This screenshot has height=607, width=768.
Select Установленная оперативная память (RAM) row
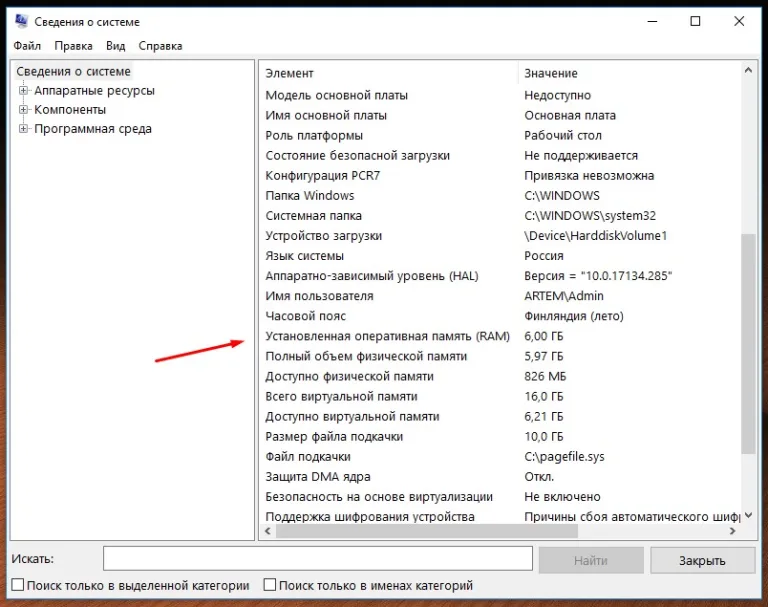coord(500,336)
